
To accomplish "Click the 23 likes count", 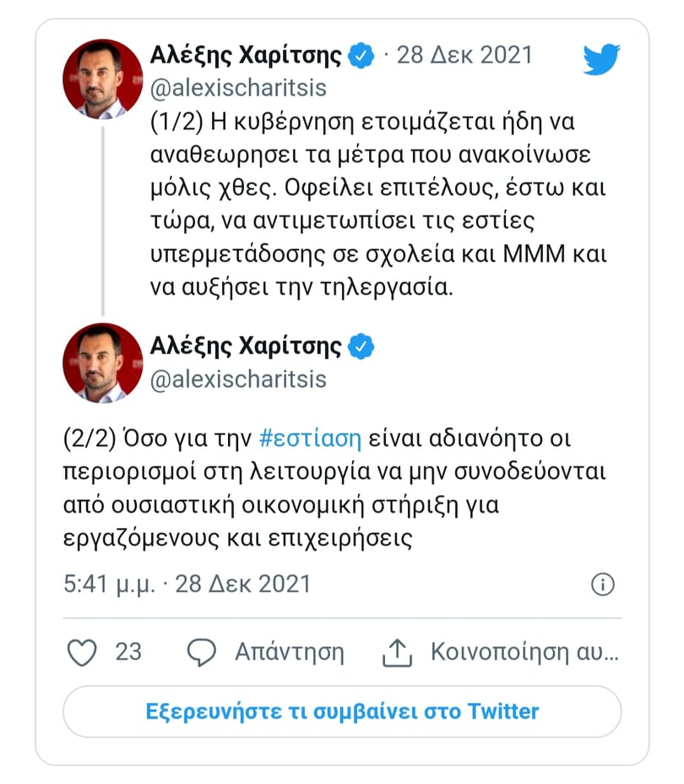I will [128, 652].
